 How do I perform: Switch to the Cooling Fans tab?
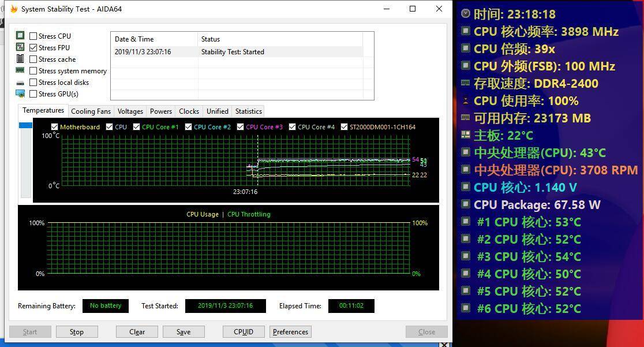[x=91, y=111]
